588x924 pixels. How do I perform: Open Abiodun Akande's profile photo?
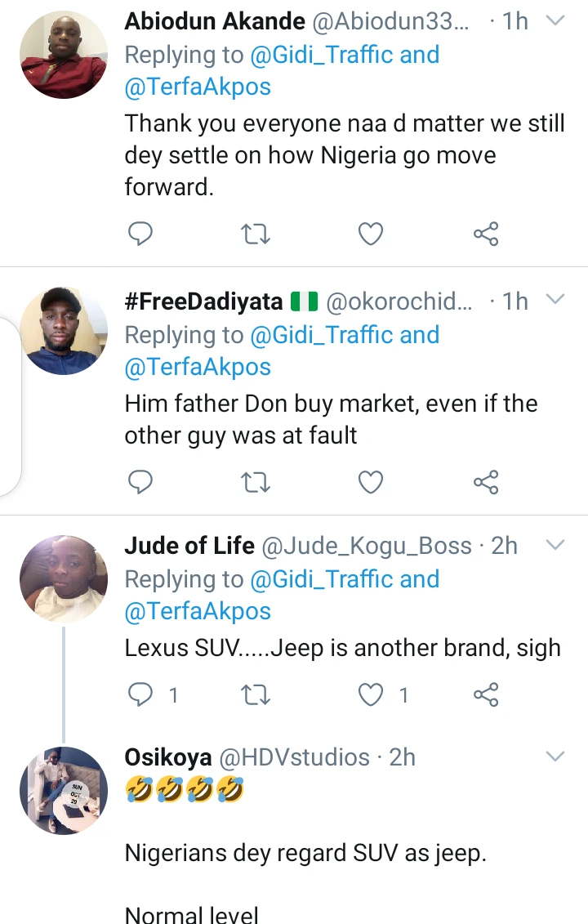point(64,55)
